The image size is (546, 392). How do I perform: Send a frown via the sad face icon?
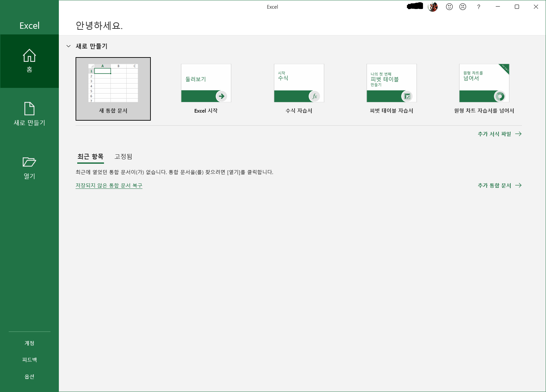[463, 7]
